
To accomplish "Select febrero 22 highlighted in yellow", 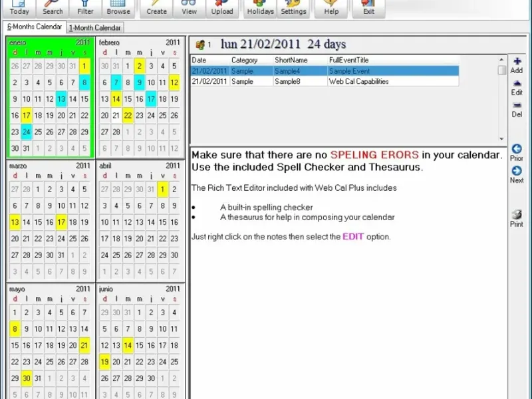I will tap(128, 115).
